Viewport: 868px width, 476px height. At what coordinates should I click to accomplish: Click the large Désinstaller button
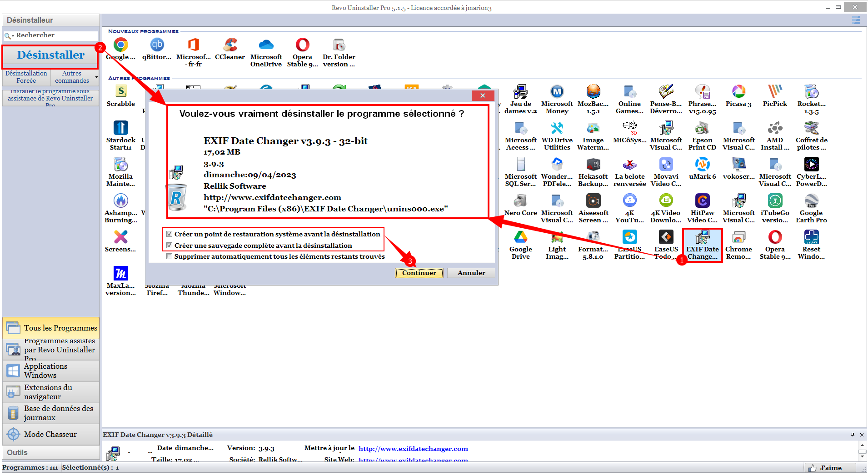pyautogui.click(x=50, y=55)
